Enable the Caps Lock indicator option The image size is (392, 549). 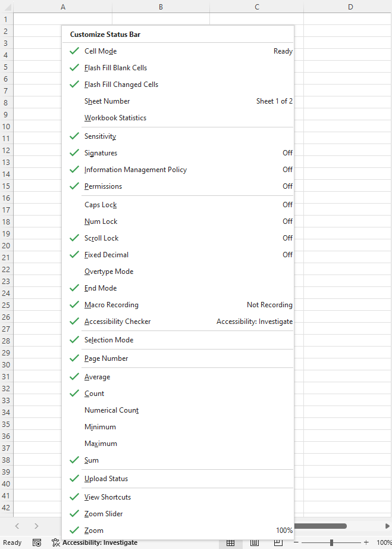[x=101, y=205]
